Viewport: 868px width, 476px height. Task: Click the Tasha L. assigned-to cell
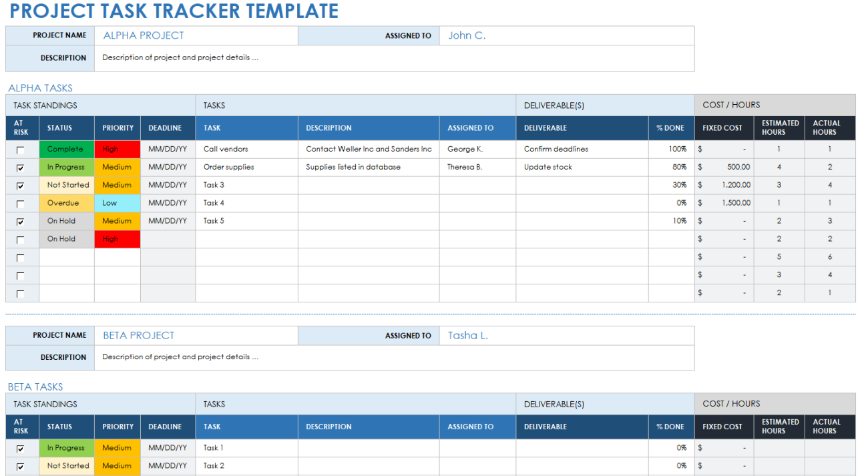pyautogui.click(x=566, y=336)
